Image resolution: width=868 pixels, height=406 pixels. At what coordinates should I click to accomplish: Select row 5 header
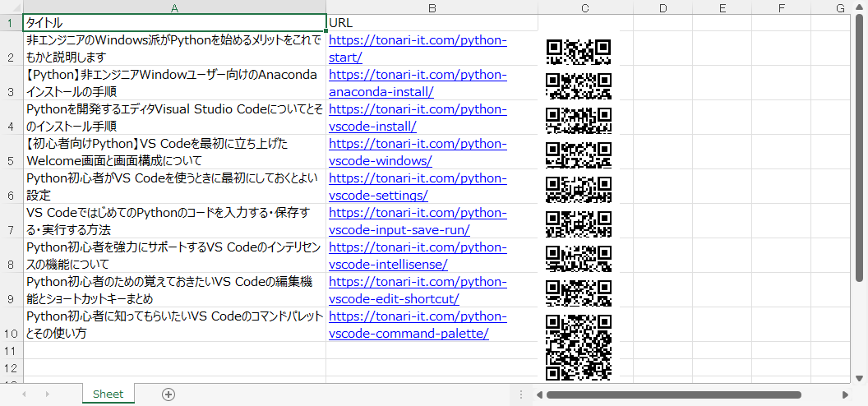tap(11, 151)
